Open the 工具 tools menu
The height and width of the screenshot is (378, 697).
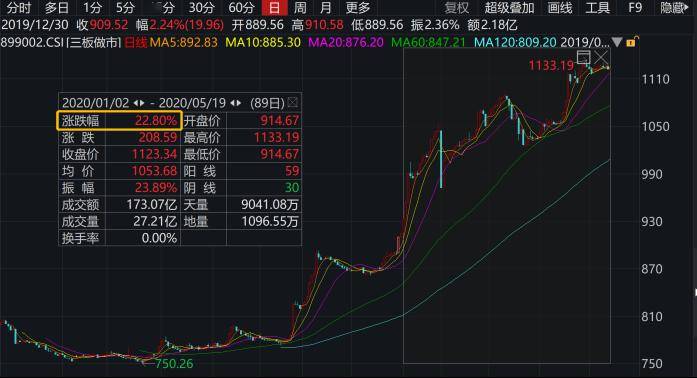597,8
